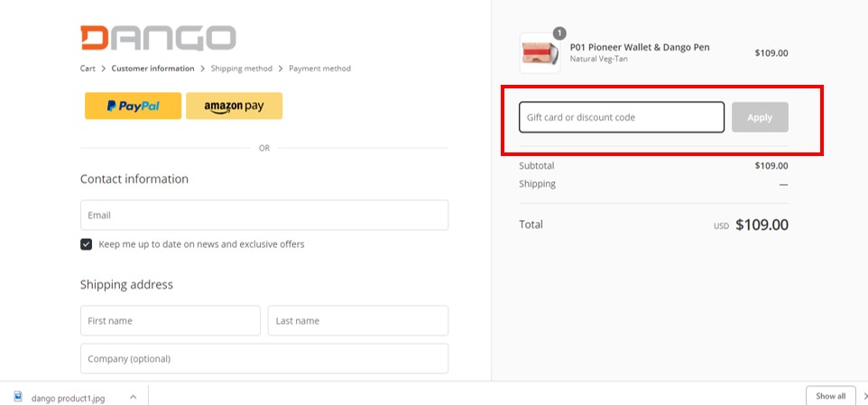Show all downloads

(x=830, y=396)
